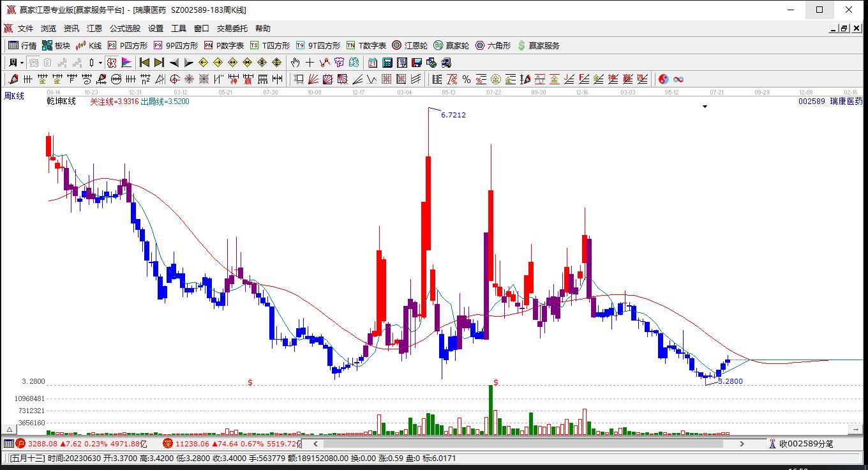868x470 pixels.
Task: Jump to the last K-line bar
Action: (160, 63)
